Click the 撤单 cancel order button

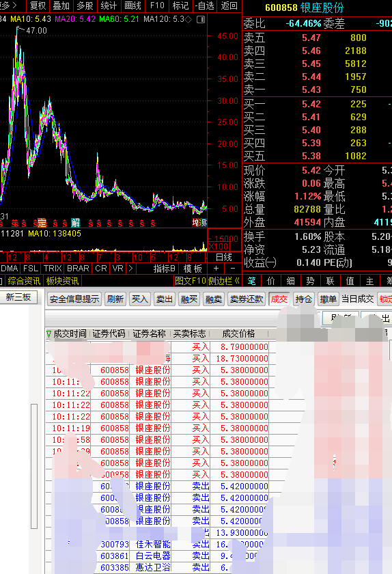click(328, 299)
